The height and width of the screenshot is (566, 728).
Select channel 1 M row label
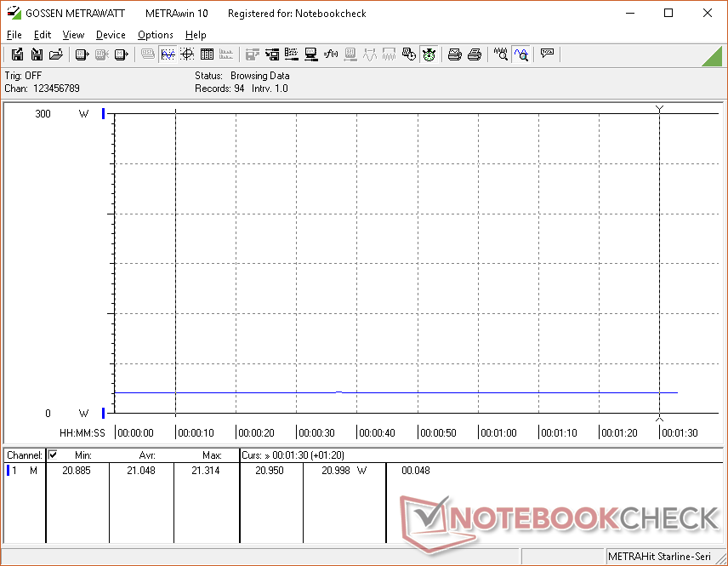pos(24,471)
